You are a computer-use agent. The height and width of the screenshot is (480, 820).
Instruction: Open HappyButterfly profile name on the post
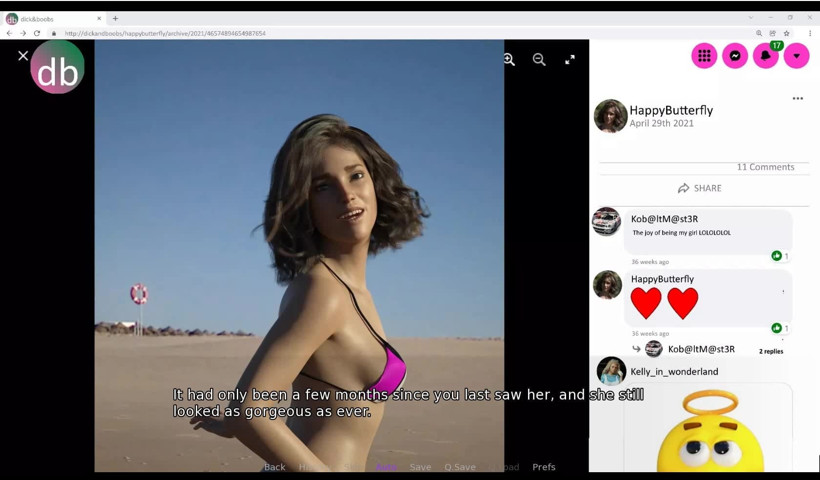[671, 110]
